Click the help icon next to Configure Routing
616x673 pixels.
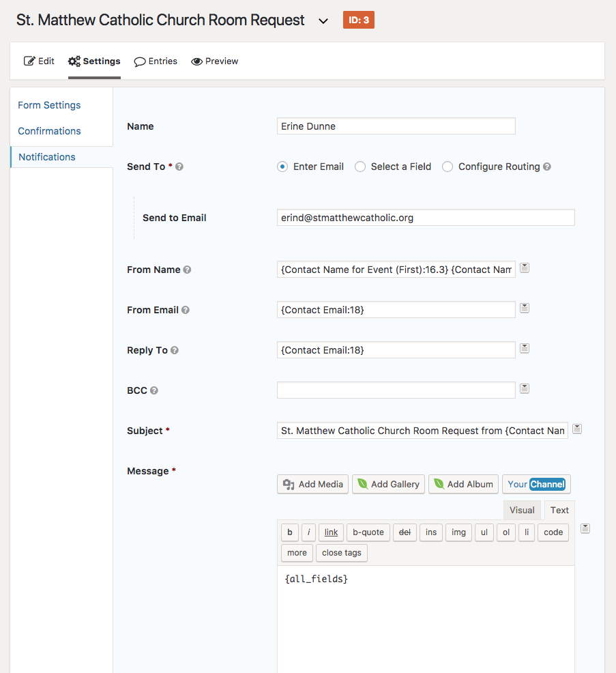[547, 167]
